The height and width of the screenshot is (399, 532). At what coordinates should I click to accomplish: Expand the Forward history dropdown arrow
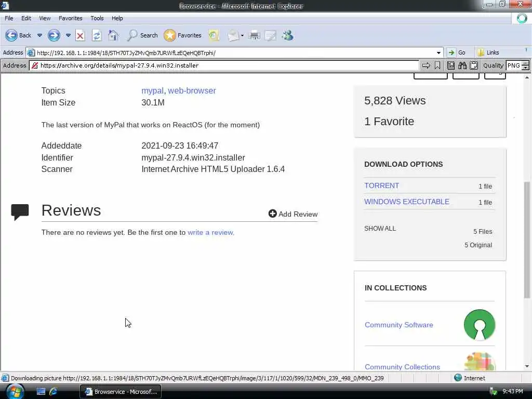(68, 35)
